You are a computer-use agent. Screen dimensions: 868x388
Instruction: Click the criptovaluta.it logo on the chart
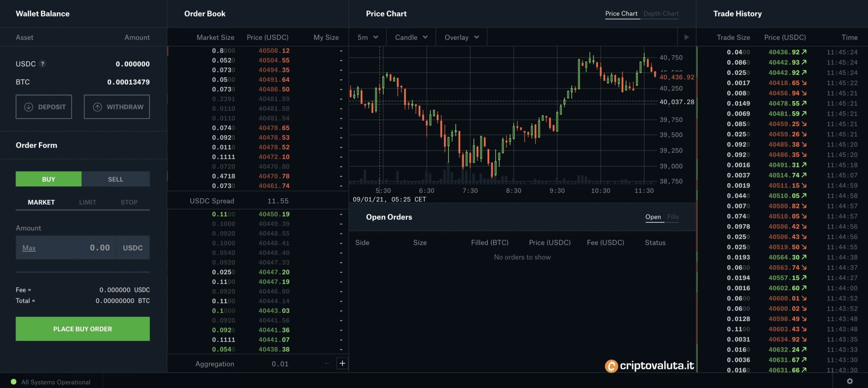650,366
